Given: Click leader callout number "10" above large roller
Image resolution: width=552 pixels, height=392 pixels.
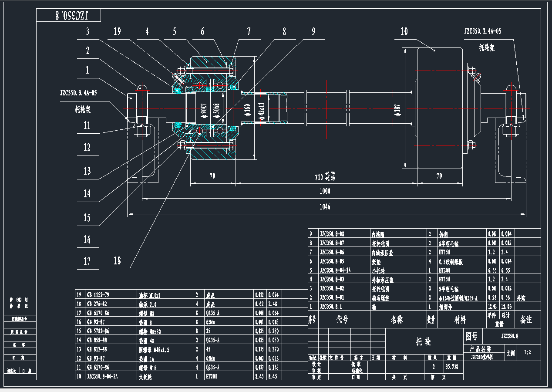Looking at the screenshot, I should 404,31.
